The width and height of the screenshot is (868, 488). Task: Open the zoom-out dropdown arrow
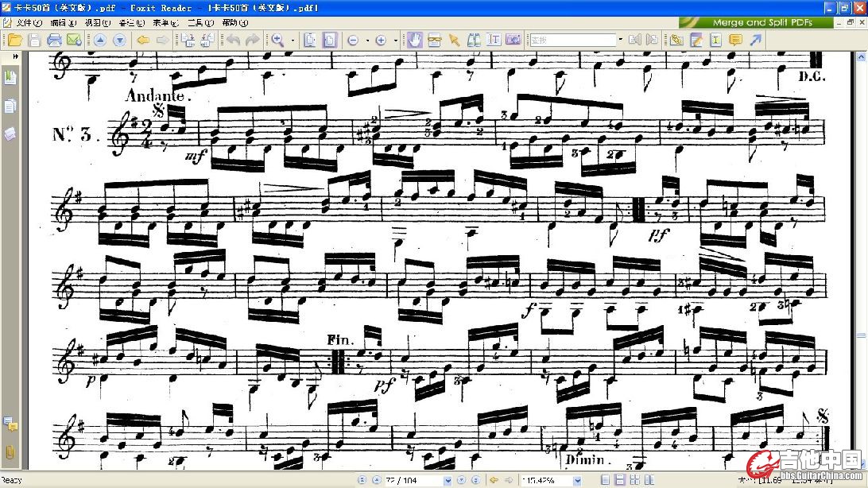[x=367, y=40]
